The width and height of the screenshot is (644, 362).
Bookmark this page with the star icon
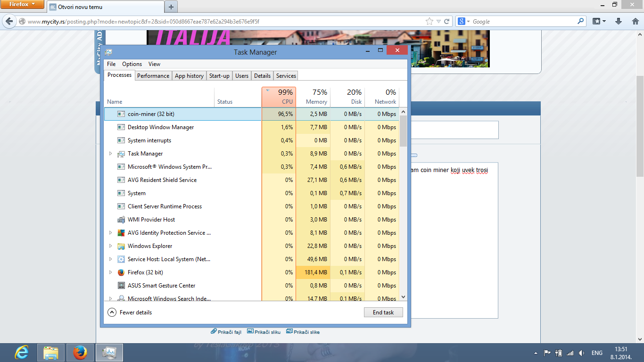coord(429,21)
